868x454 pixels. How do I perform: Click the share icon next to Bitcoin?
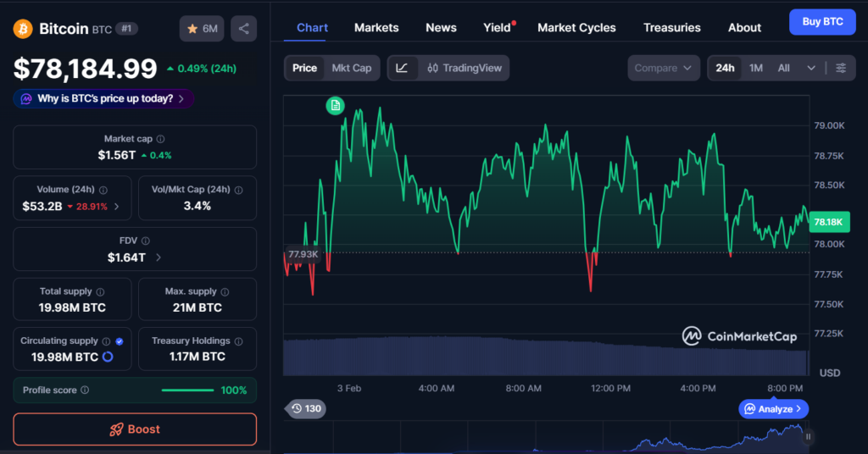point(244,29)
